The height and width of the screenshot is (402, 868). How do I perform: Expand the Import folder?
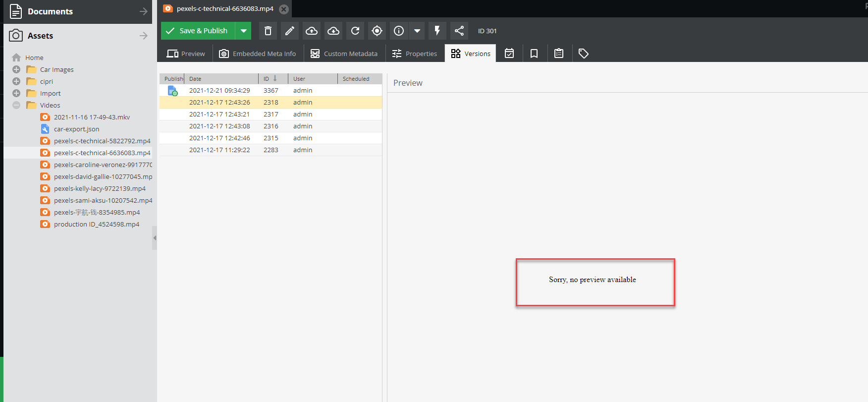click(x=16, y=93)
